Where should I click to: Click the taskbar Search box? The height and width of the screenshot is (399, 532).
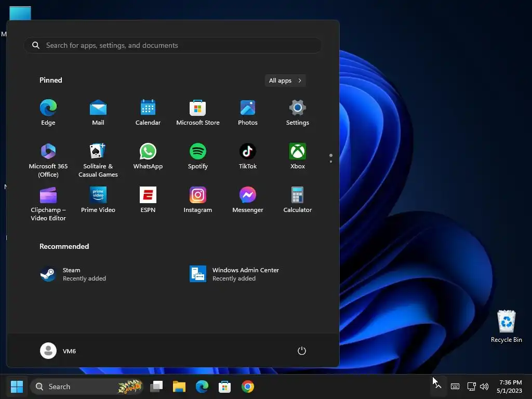[x=87, y=387]
